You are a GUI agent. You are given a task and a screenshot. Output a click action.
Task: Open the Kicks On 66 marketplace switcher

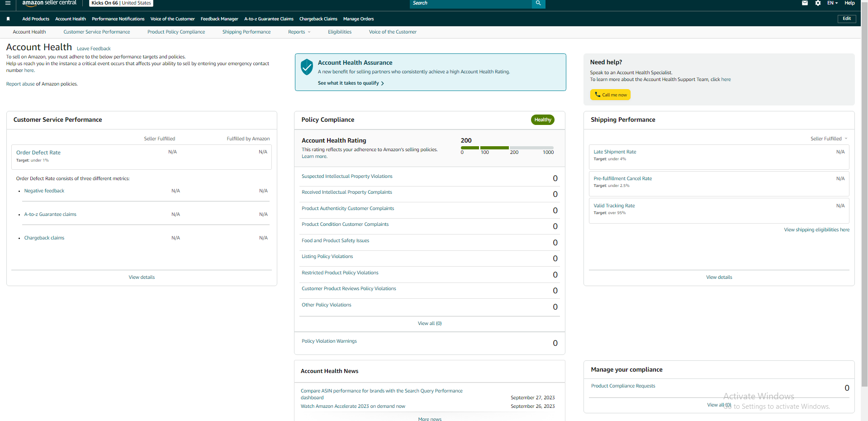(x=121, y=3)
